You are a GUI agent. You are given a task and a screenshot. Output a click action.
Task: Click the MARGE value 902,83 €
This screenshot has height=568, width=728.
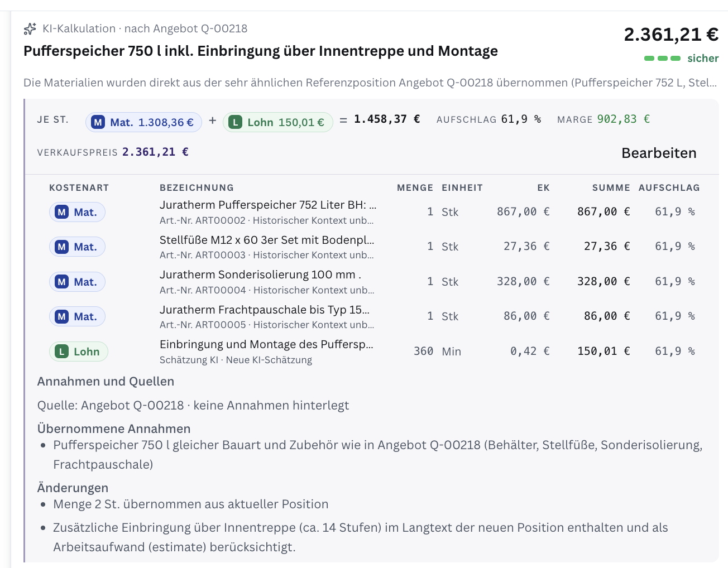[624, 119]
